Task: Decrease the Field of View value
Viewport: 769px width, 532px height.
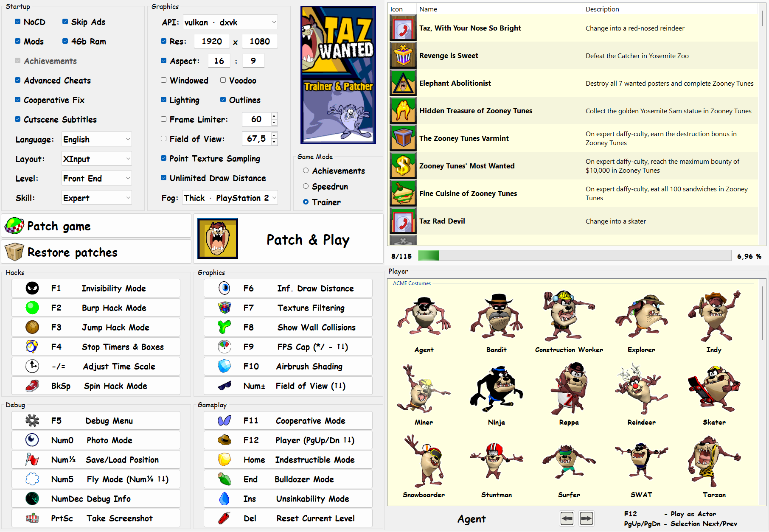Action: (x=274, y=142)
